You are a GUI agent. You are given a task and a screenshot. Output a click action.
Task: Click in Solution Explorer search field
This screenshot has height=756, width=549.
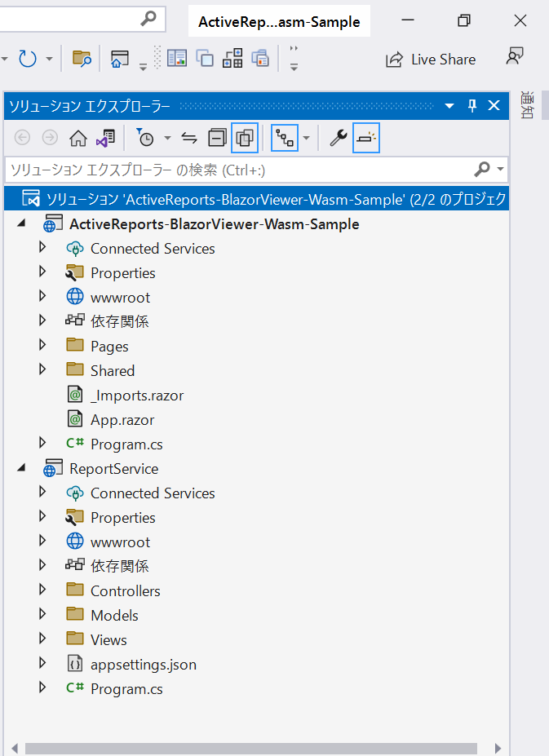pyautogui.click(x=239, y=170)
